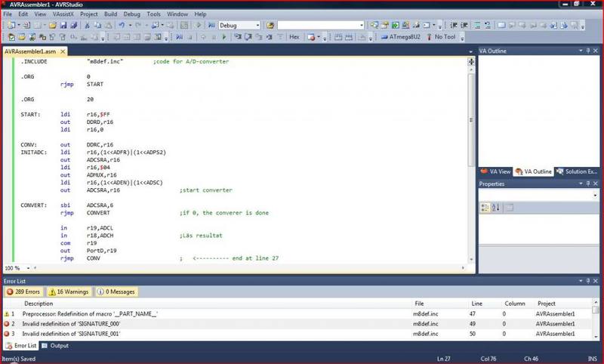Click the Solution Explorer toolbar icon

click(x=374, y=26)
